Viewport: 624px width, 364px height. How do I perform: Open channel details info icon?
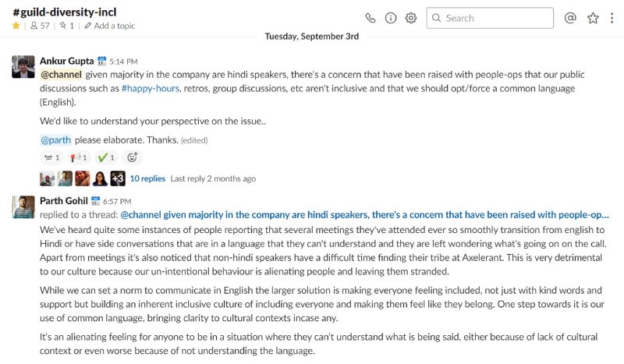(391, 18)
